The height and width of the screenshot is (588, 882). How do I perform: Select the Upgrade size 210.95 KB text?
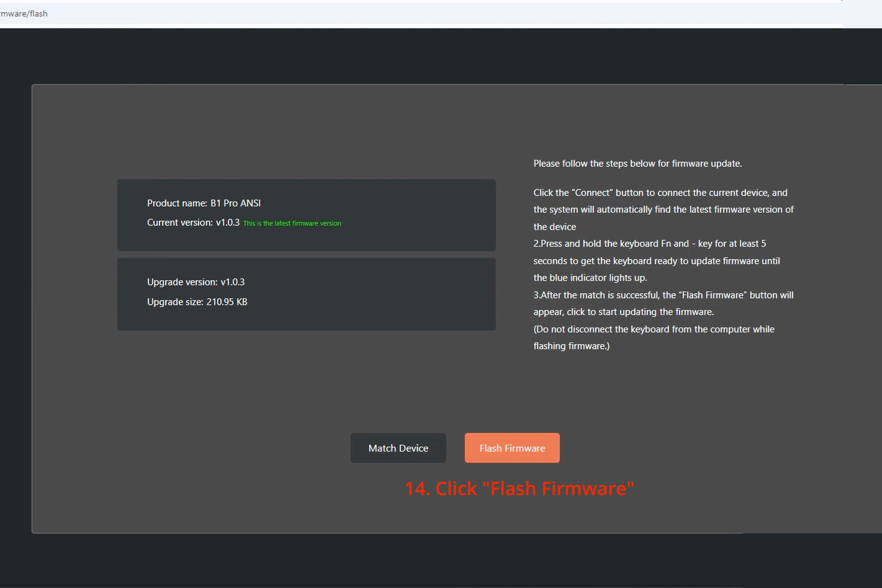click(197, 302)
